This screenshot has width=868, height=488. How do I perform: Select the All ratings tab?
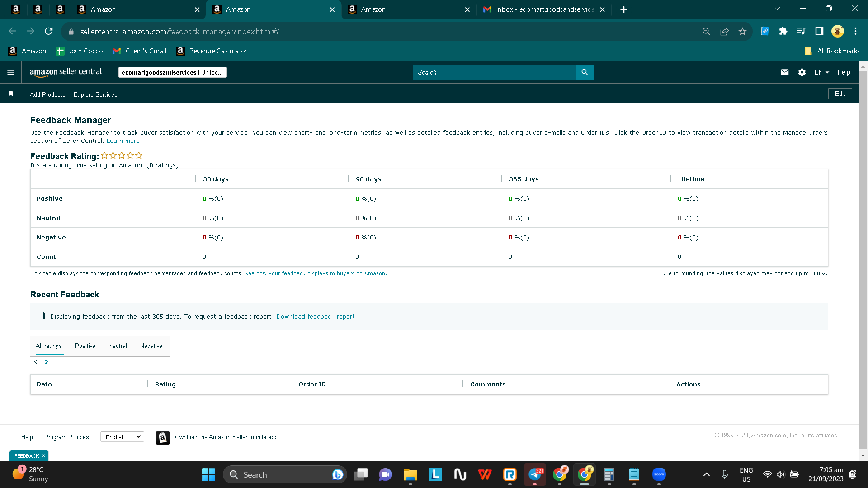click(x=49, y=346)
